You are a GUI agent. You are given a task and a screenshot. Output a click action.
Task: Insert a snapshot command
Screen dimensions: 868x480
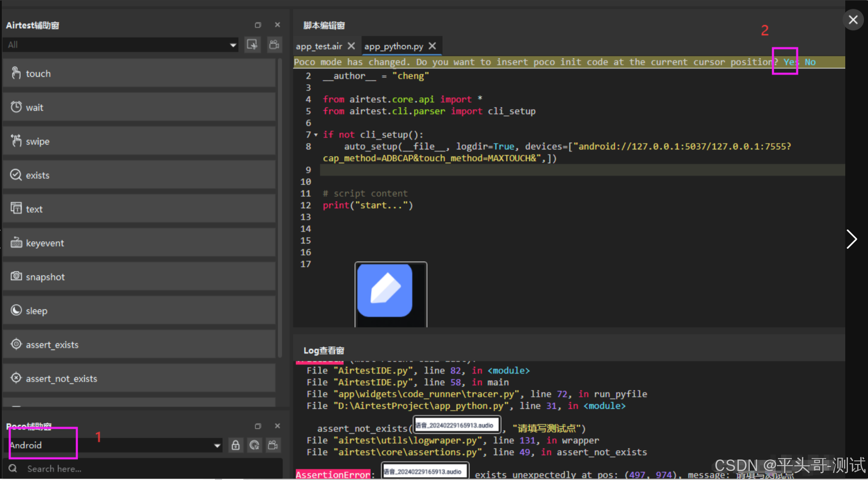[139, 277]
